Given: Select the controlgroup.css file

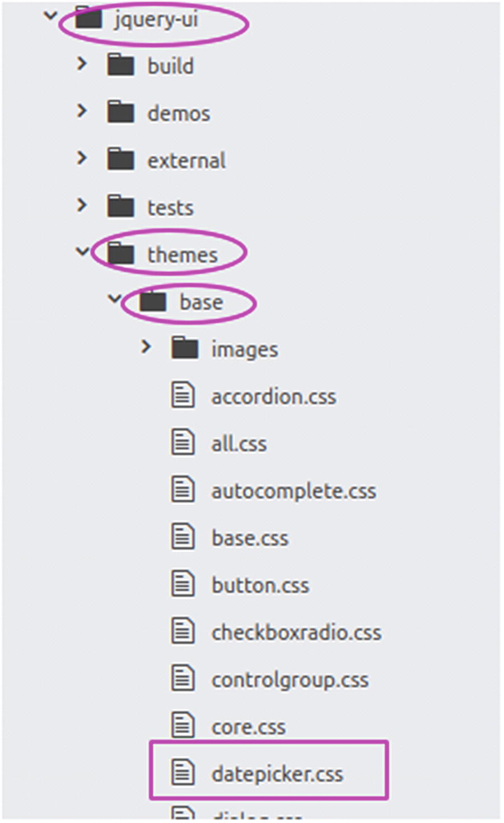Looking at the screenshot, I should click(290, 680).
